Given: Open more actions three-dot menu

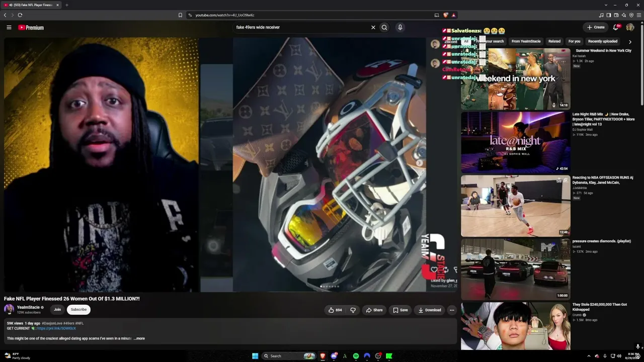Looking at the screenshot, I should [452, 310].
